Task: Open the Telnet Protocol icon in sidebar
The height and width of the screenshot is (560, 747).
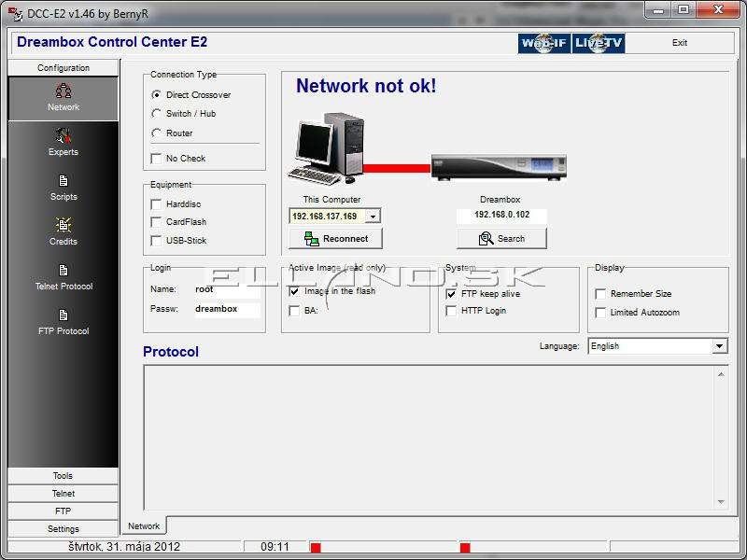Action: [x=63, y=271]
